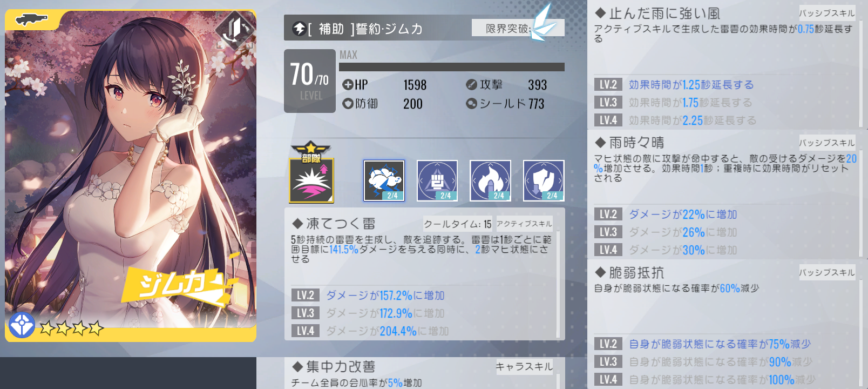Open the 部隊 squad skill icon

311,173
